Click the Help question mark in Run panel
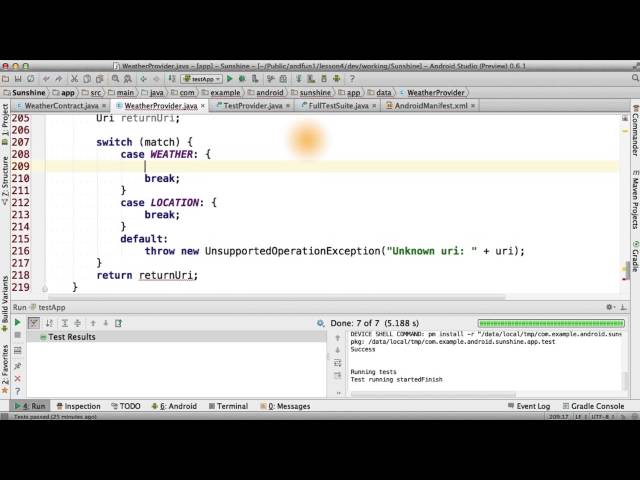Image resolution: width=640 pixels, height=480 pixels. point(18,391)
